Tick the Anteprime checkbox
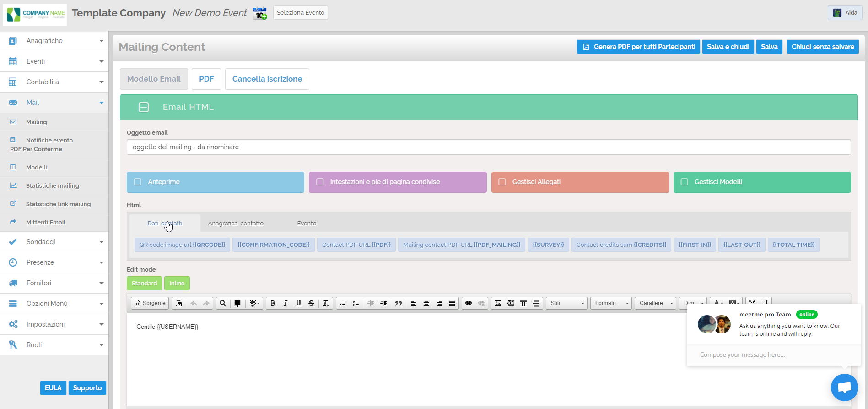 (138, 182)
